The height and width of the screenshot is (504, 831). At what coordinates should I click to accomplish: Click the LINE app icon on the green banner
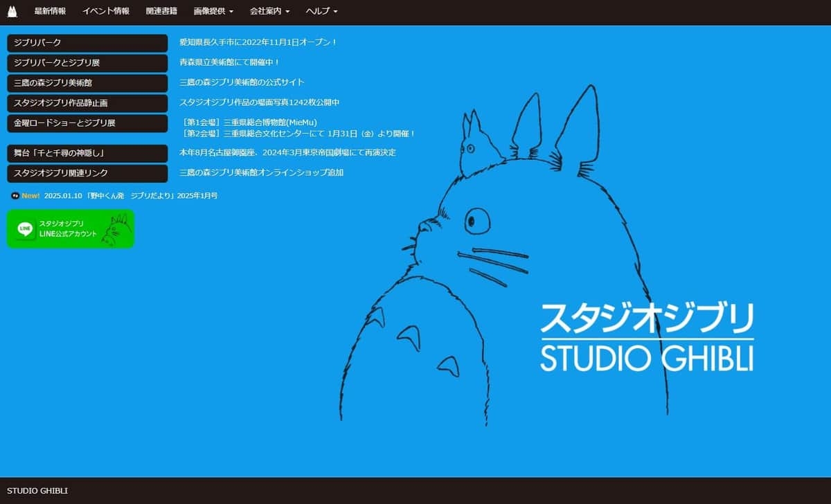pos(26,228)
